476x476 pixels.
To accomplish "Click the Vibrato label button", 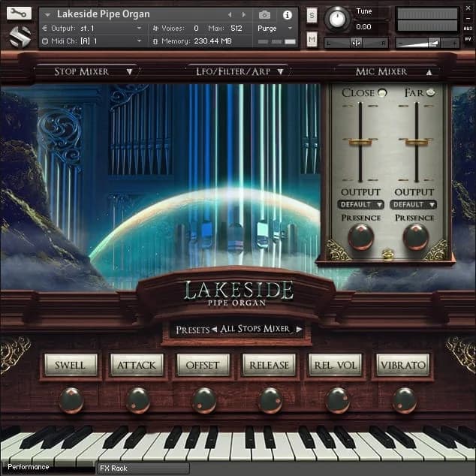I will (x=403, y=365).
